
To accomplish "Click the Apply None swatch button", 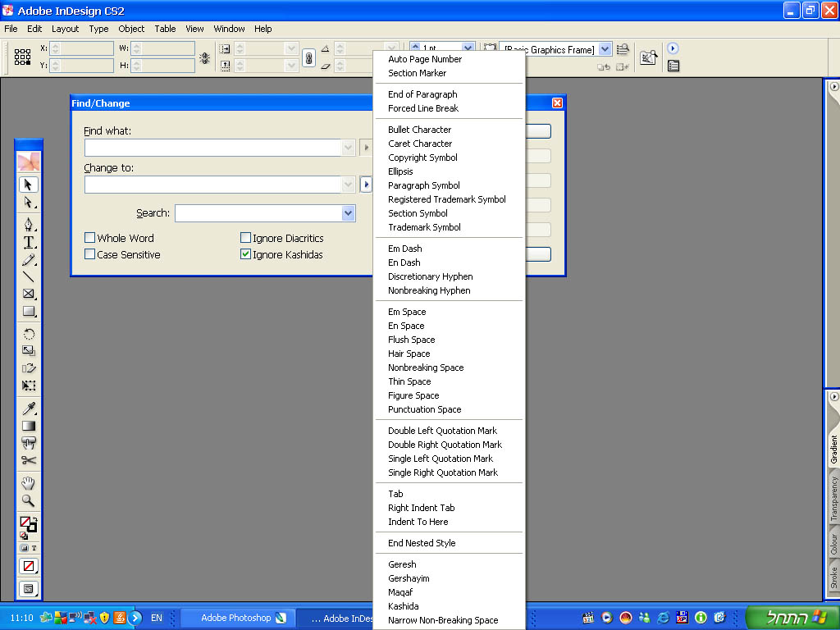I will (x=29, y=566).
